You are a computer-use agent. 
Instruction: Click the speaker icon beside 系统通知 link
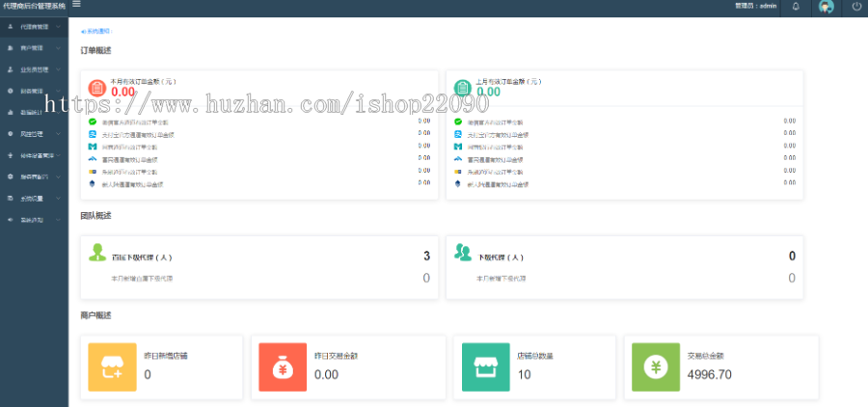[84, 32]
